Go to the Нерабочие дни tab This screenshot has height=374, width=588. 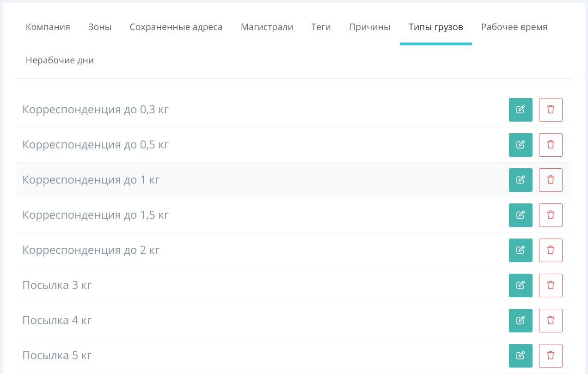(60, 60)
